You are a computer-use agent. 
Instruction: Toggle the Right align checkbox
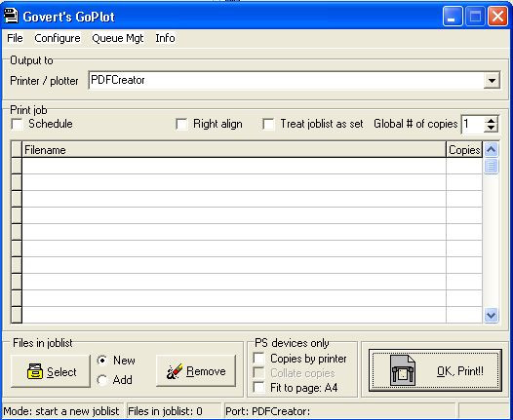click(x=181, y=124)
